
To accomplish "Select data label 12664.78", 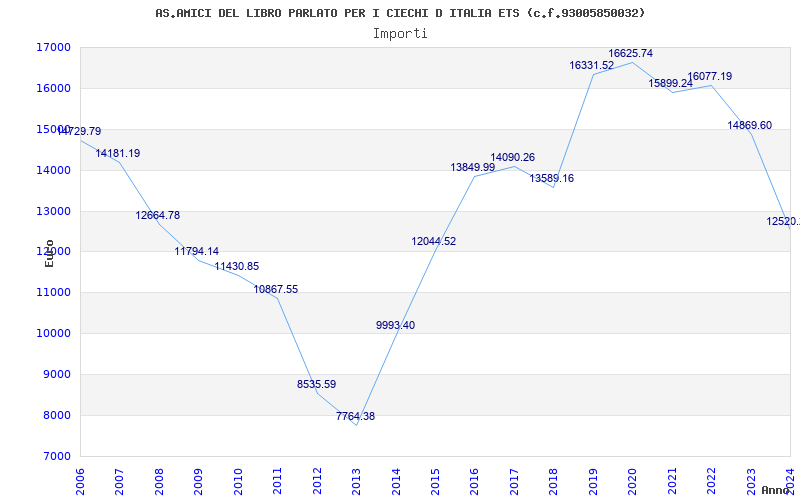I will (158, 215).
